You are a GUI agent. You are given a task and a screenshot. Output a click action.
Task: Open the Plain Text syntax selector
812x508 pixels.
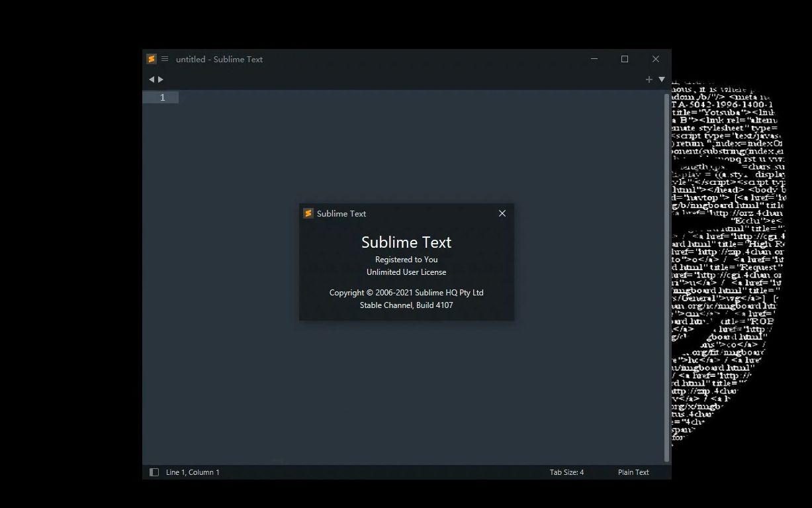(633, 472)
